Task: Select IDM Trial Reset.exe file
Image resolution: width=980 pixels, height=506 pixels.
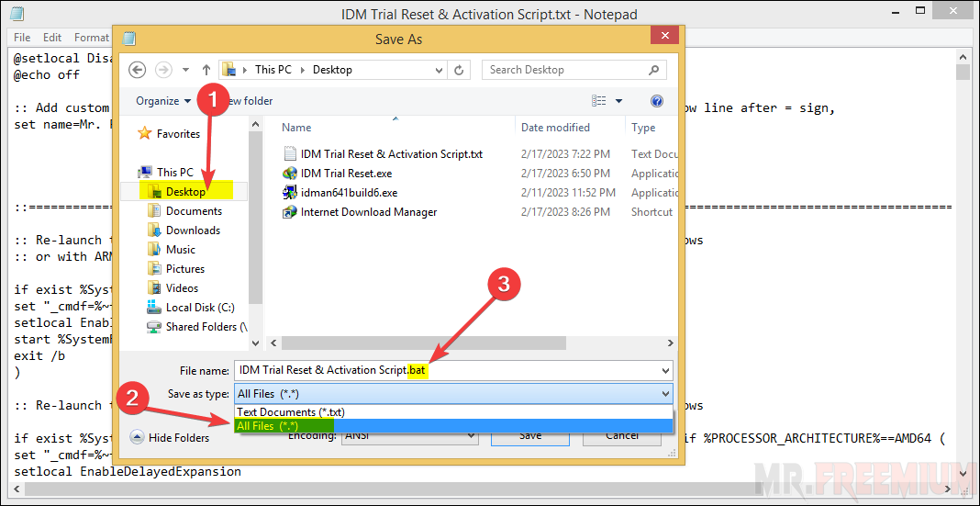Action: coord(346,174)
